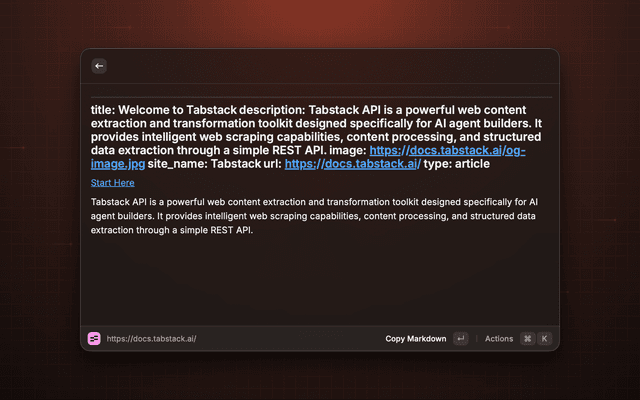
Task: Open the Actions panel
Action: pyautogui.click(x=499, y=339)
